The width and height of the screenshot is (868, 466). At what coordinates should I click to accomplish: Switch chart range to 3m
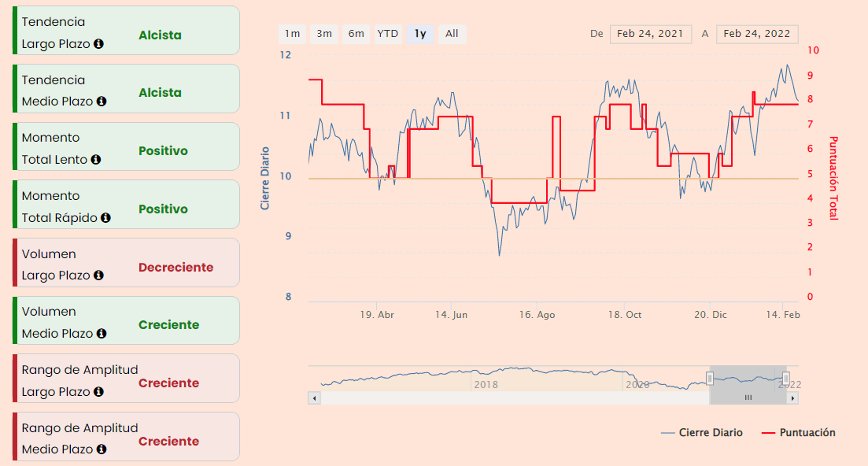coord(324,34)
